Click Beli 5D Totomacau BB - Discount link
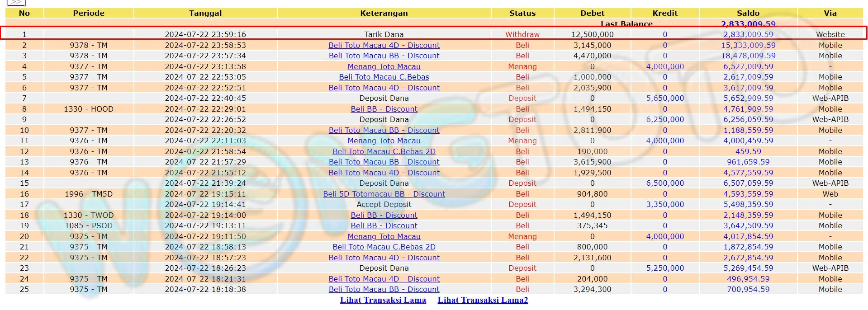868x310 pixels. tap(384, 194)
